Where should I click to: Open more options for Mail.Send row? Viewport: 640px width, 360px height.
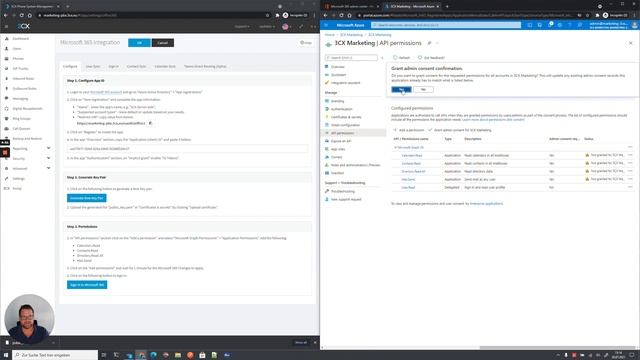pos(630,179)
